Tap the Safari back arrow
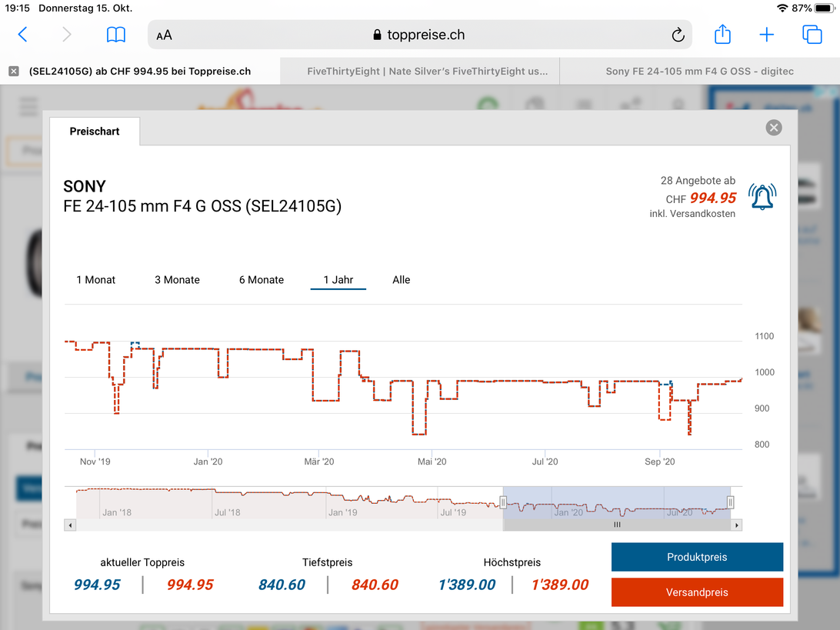 22,35
